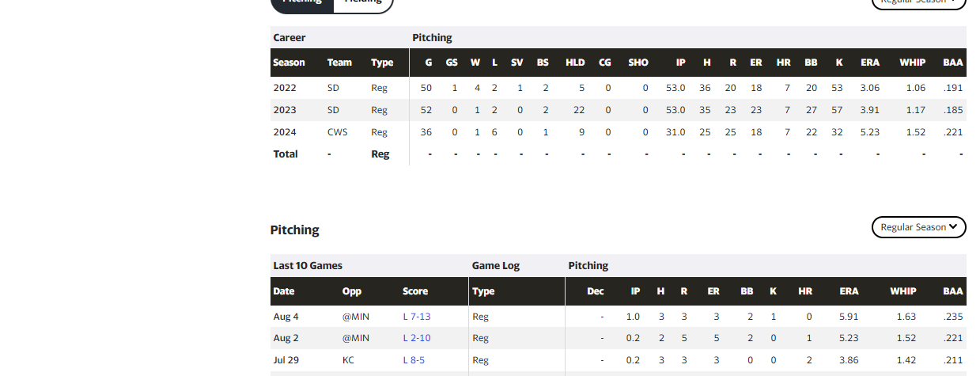Open the Jul 29 game score L 8-5
Screen dimensions: 980x376
tap(414, 360)
